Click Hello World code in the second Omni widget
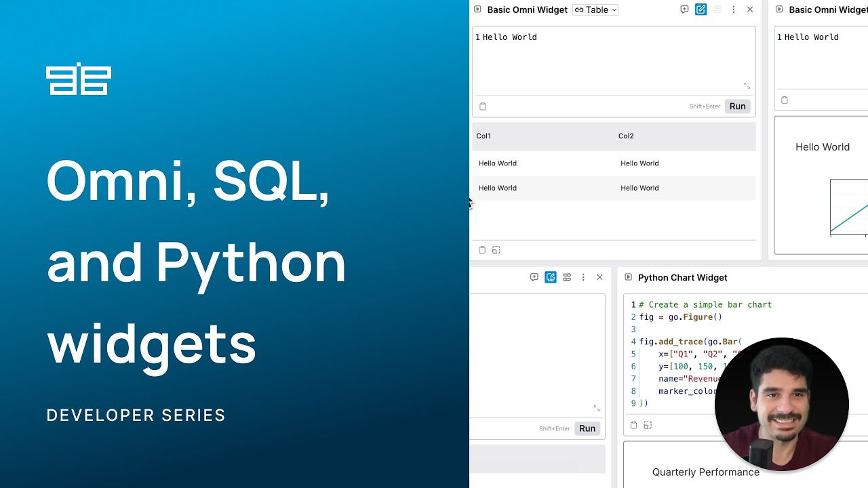This screenshot has height=488, width=868. [811, 37]
